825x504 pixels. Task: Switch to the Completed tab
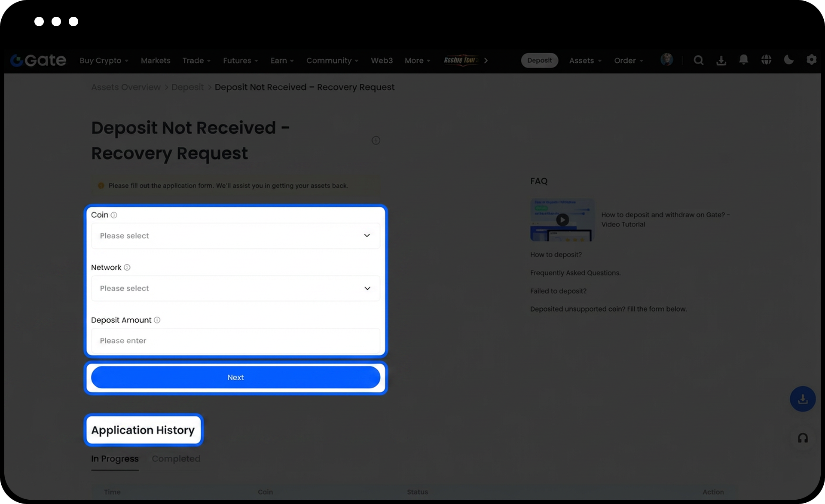point(176,459)
